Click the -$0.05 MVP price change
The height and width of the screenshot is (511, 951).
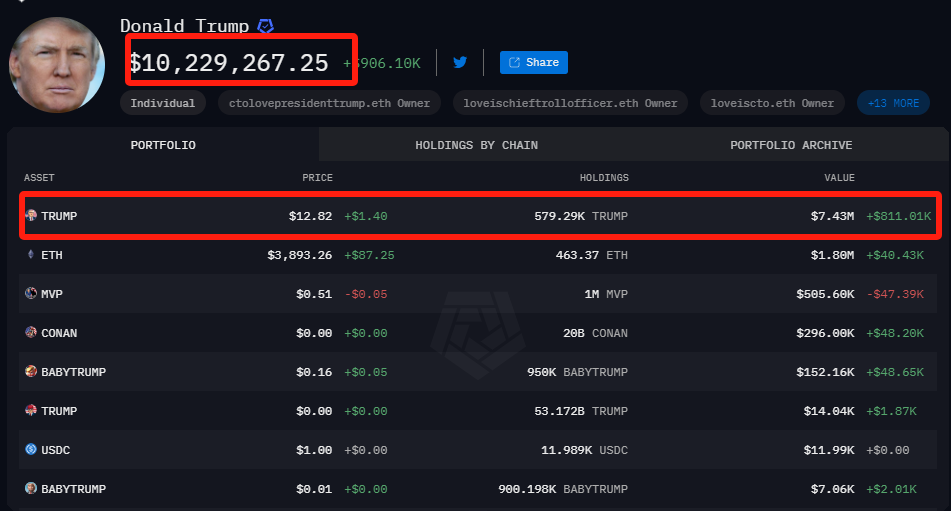pos(366,294)
